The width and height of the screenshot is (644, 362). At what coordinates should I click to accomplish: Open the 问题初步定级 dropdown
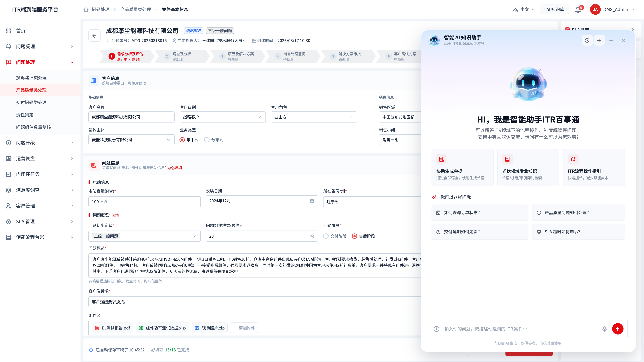click(145, 236)
